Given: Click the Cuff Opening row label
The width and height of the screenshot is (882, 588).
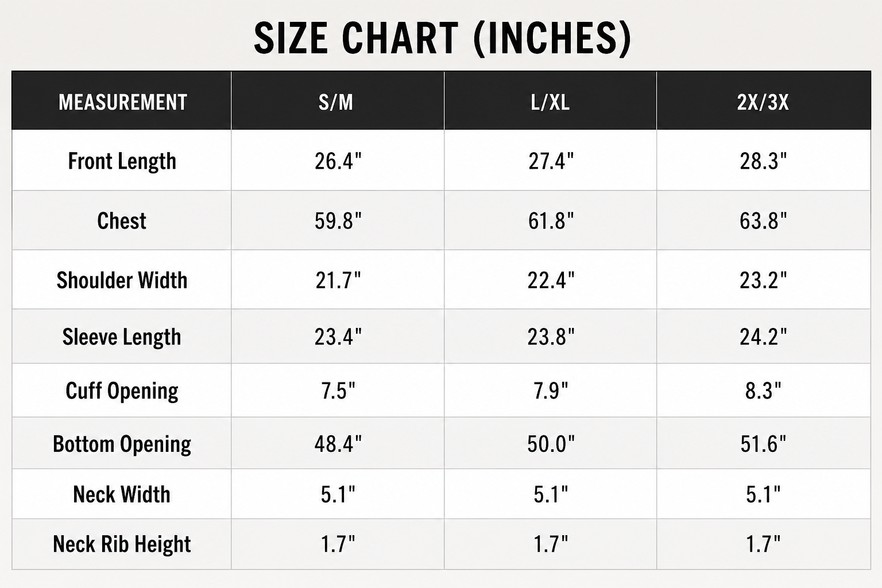Looking at the screenshot, I should pyautogui.click(x=122, y=391).
